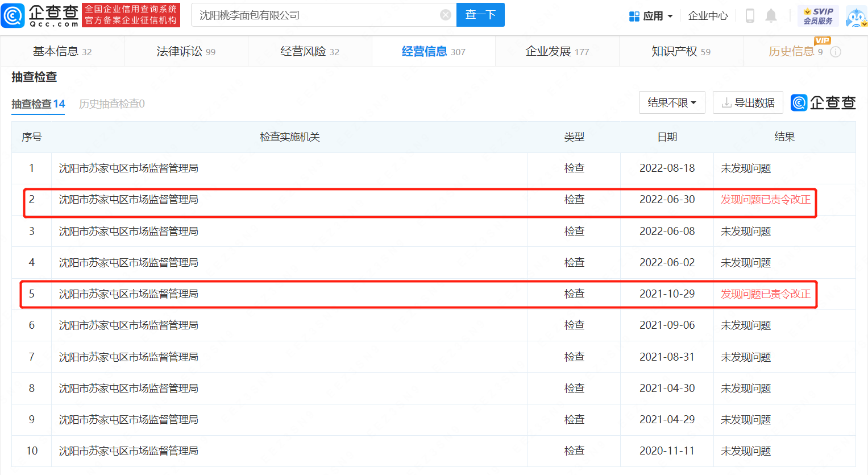Click authority name in row 1
Screen dimensions: 868x475
[x=128, y=168]
